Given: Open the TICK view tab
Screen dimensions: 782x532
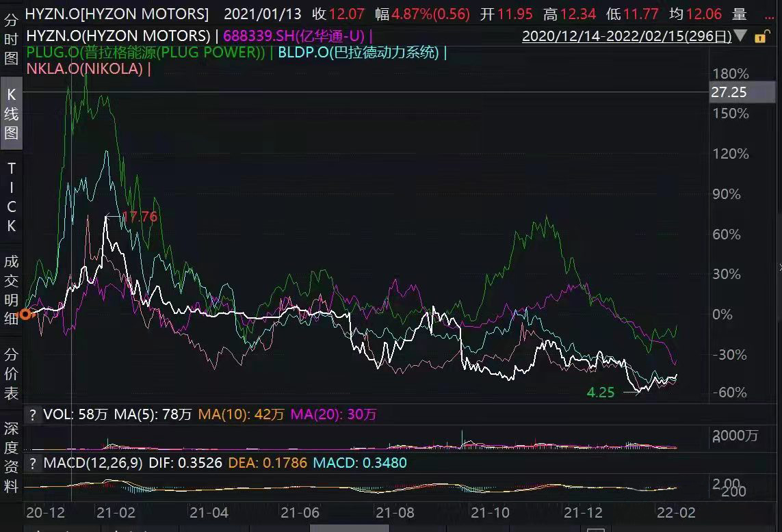Looking at the screenshot, I should 12,197.
